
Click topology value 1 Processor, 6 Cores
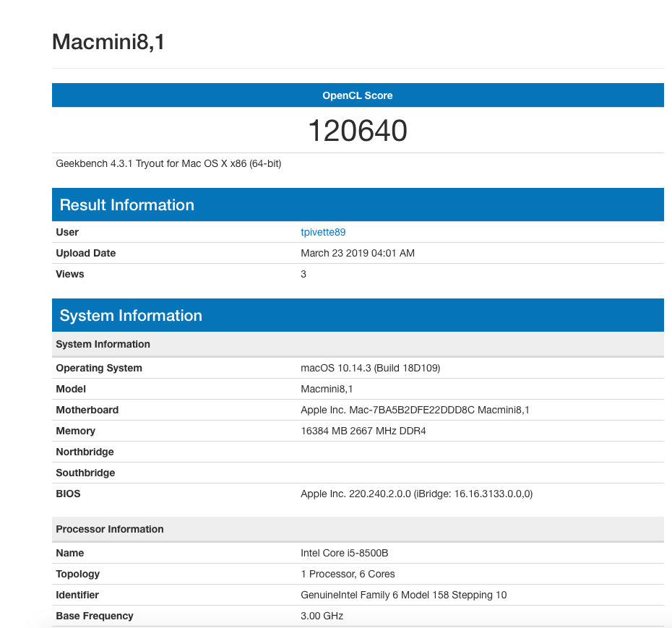coord(348,574)
